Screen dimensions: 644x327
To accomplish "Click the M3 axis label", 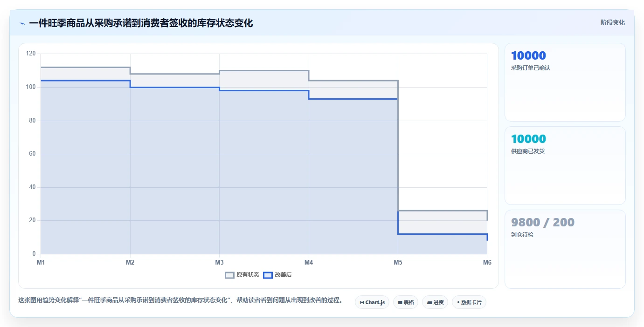I will coord(219,263).
